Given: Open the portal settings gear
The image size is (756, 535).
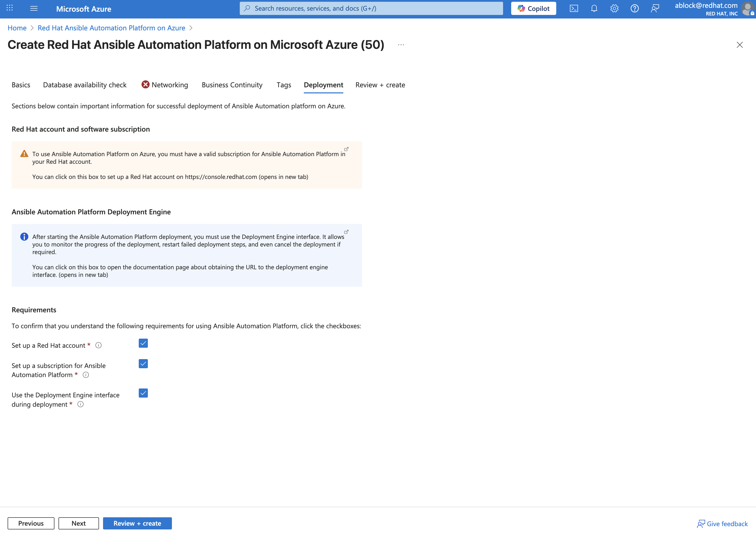Looking at the screenshot, I should click(614, 8).
